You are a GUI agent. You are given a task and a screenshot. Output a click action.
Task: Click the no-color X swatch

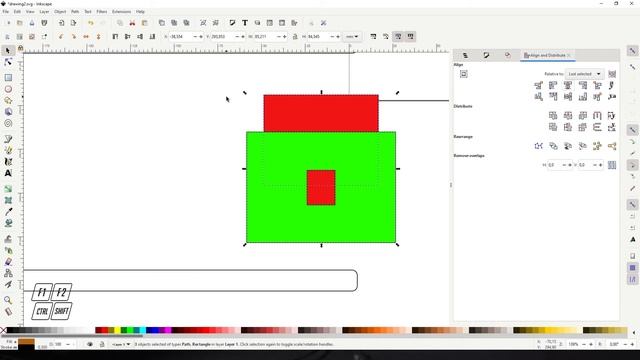point(3,330)
